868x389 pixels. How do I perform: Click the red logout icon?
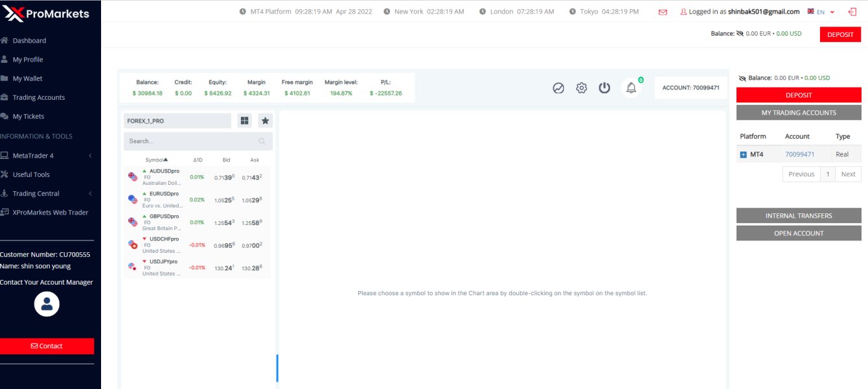(x=852, y=12)
